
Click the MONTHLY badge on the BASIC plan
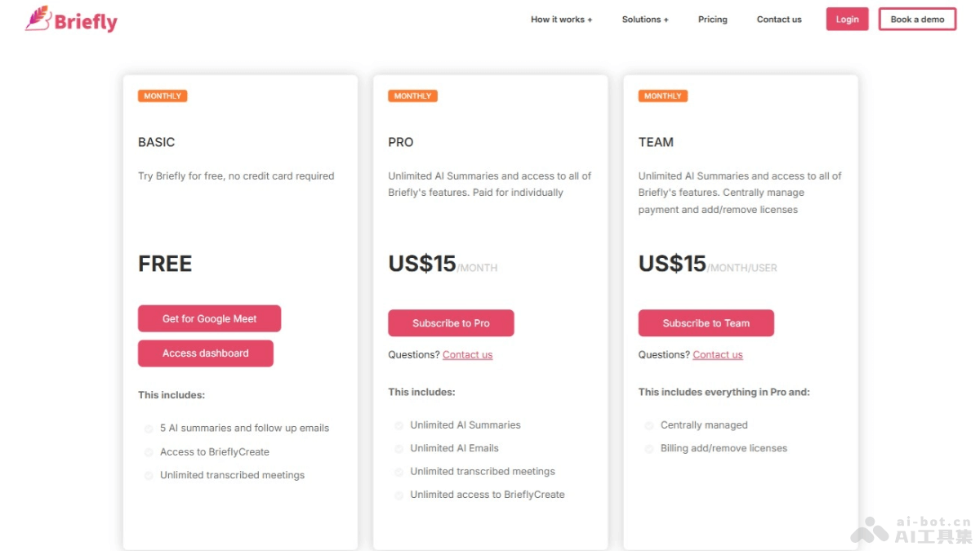coord(162,96)
